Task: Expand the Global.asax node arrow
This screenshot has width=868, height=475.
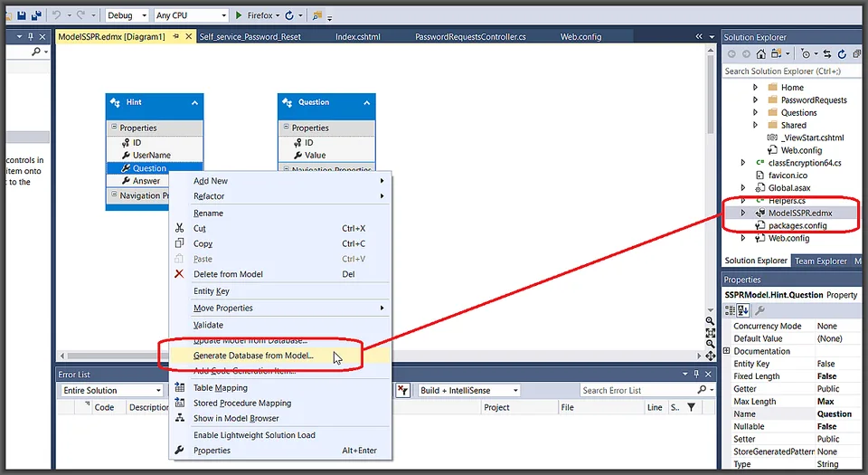Action: tap(743, 187)
